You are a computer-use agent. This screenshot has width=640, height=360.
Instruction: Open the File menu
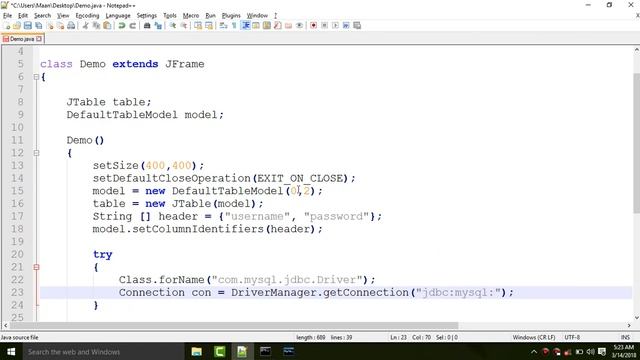[x=7, y=16]
